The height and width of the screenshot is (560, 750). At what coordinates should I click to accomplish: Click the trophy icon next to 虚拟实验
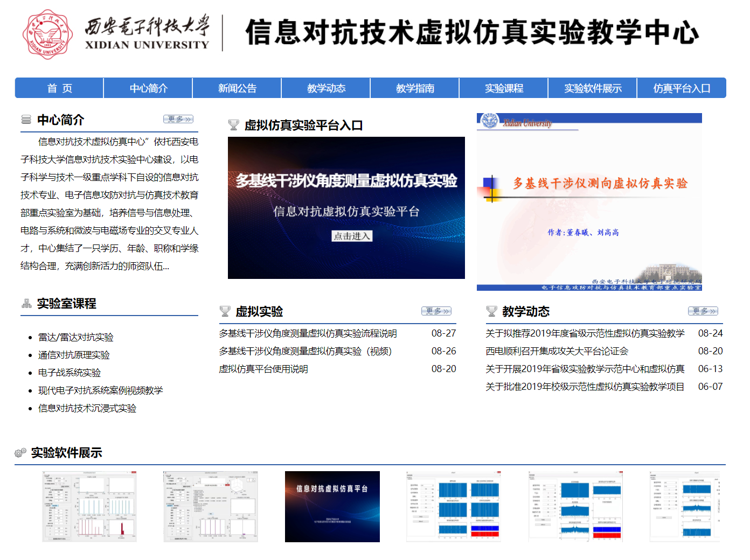point(225,311)
